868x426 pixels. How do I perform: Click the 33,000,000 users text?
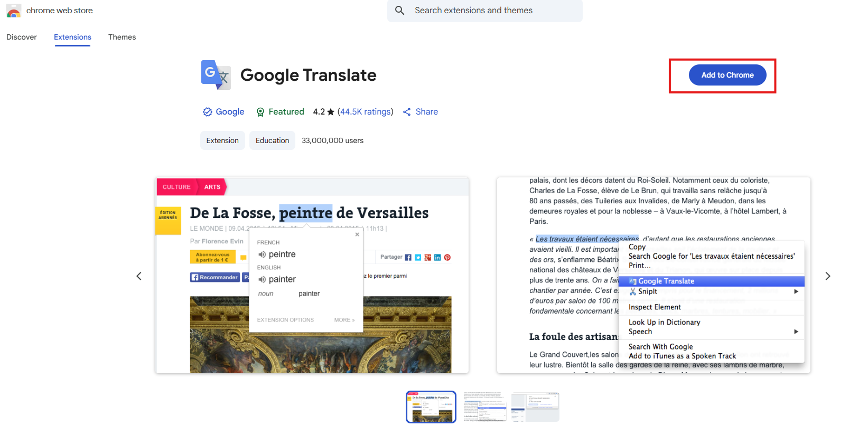click(332, 140)
